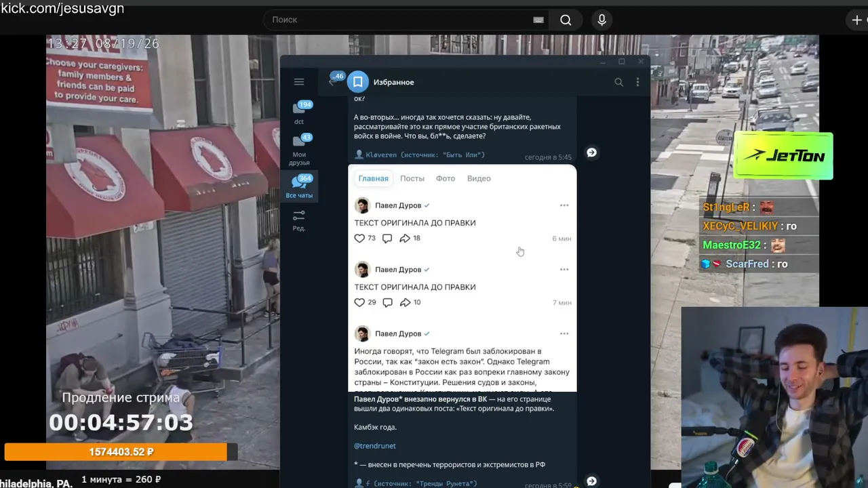Click the first ТЕКСТ ОРИГИНАЛА ДО ПРАВКИ text
Screen dimensions: 868x488
click(x=415, y=223)
